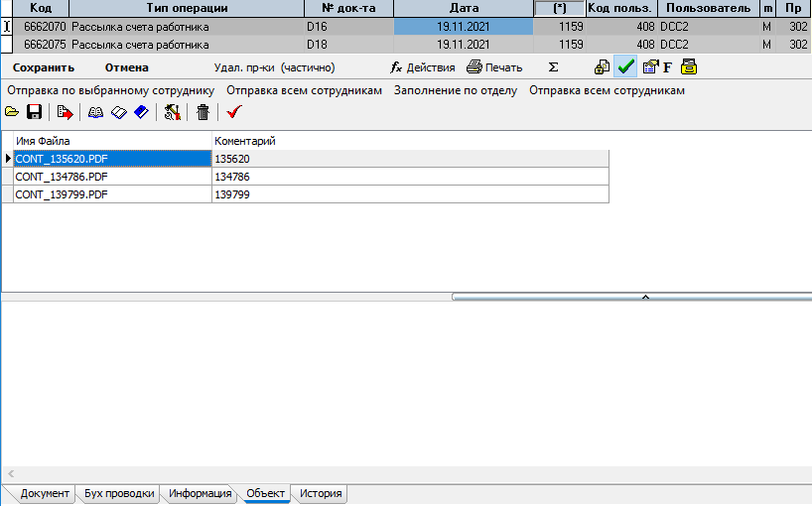Click date cell in row D18

pyautogui.click(x=464, y=45)
